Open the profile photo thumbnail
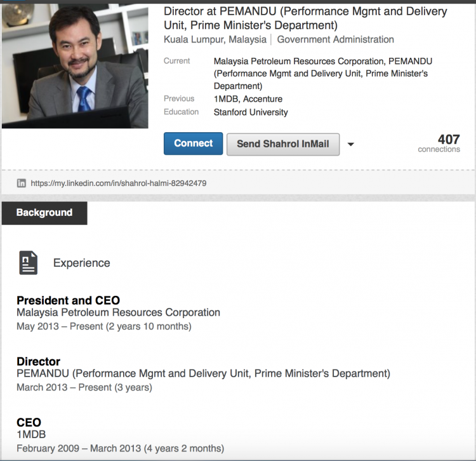476x461 pixels. (75, 66)
